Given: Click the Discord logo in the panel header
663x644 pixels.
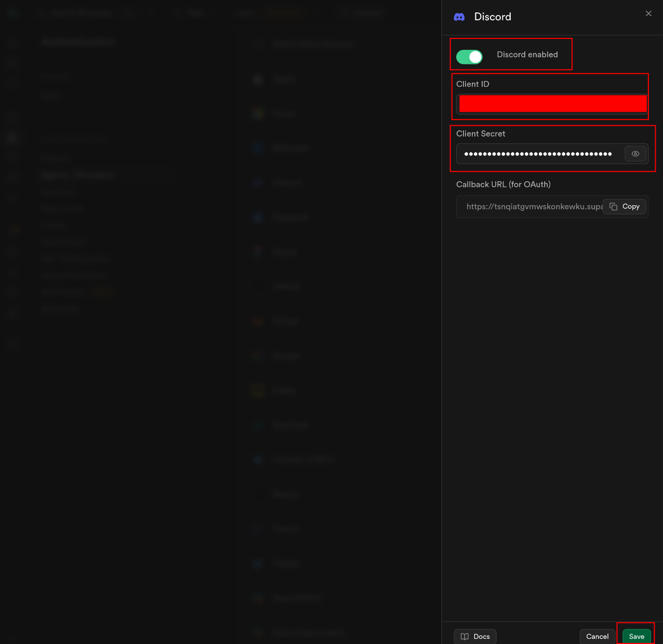Looking at the screenshot, I should [459, 17].
